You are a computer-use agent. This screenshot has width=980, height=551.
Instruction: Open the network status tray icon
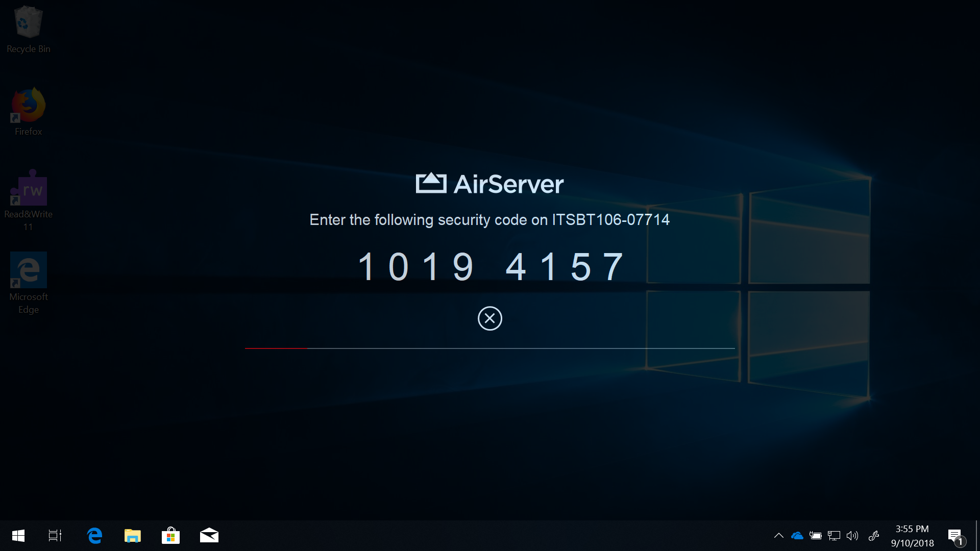tap(834, 536)
